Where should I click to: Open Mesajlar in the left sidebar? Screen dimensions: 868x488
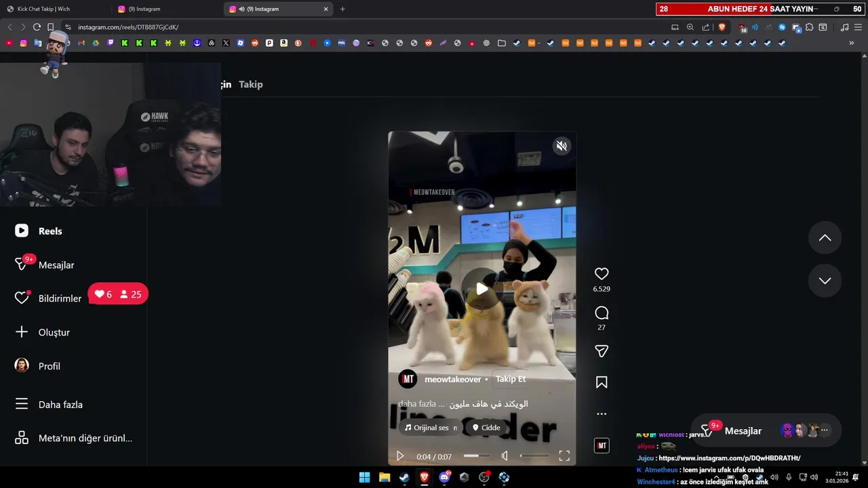pos(45,265)
